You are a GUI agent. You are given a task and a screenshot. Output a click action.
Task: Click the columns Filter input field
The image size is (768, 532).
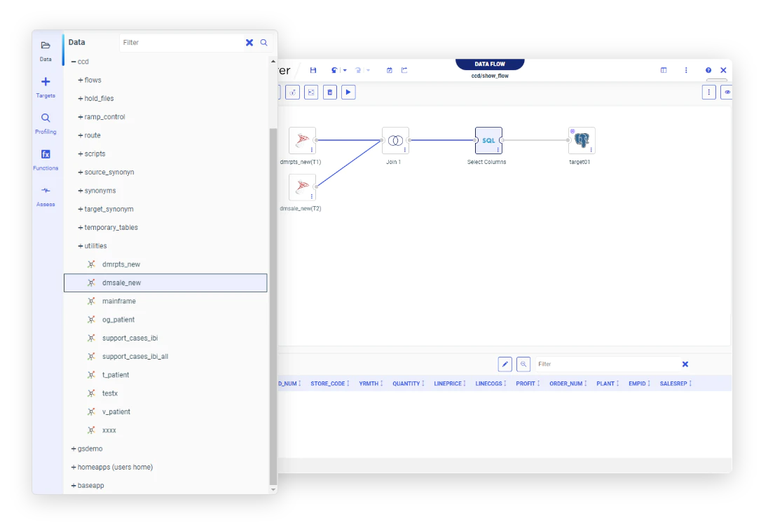point(606,364)
